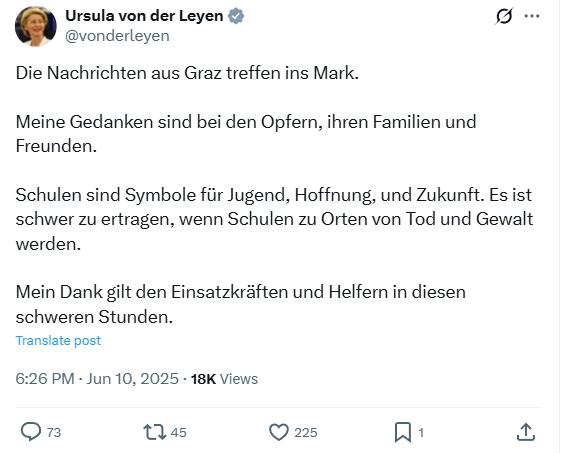Click the paragraph 'Mein Dank gilt den Einsatzkräften'
This screenshot has width=562, height=453.
[240, 304]
